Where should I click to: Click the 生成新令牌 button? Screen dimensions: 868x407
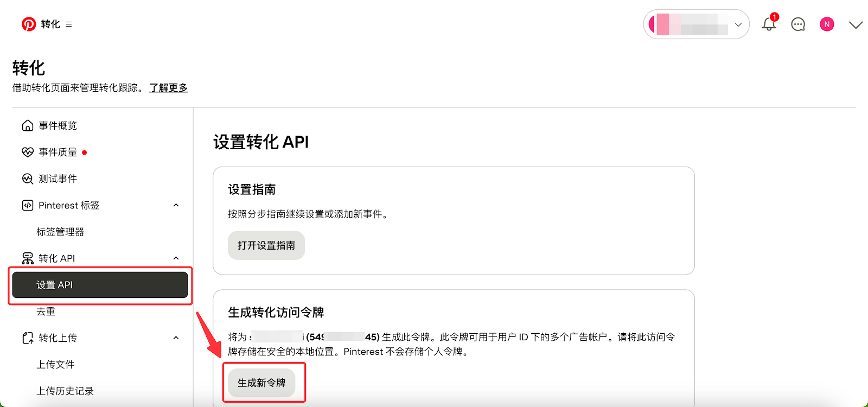click(x=261, y=383)
